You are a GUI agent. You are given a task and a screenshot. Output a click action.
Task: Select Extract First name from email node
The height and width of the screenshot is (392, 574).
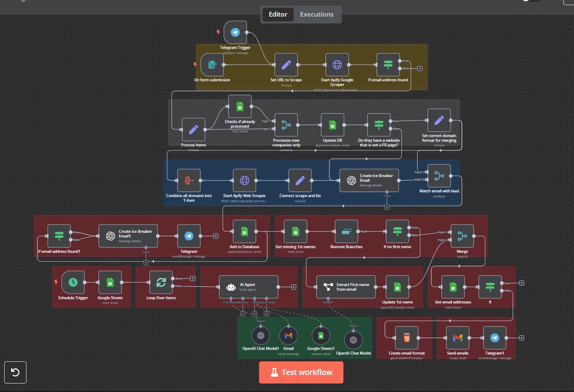click(x=346, y=287)
